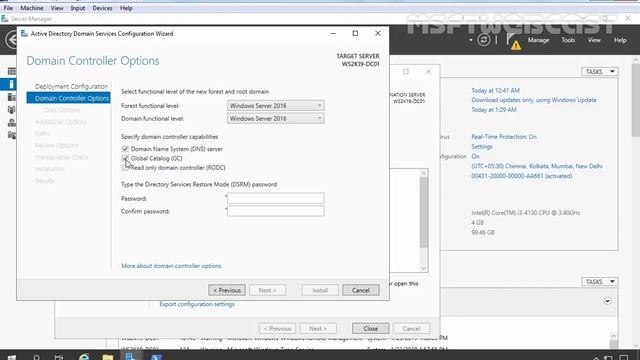
Task: Click Settings link under Real-Time Protection
Action: [x=482, y=147]
